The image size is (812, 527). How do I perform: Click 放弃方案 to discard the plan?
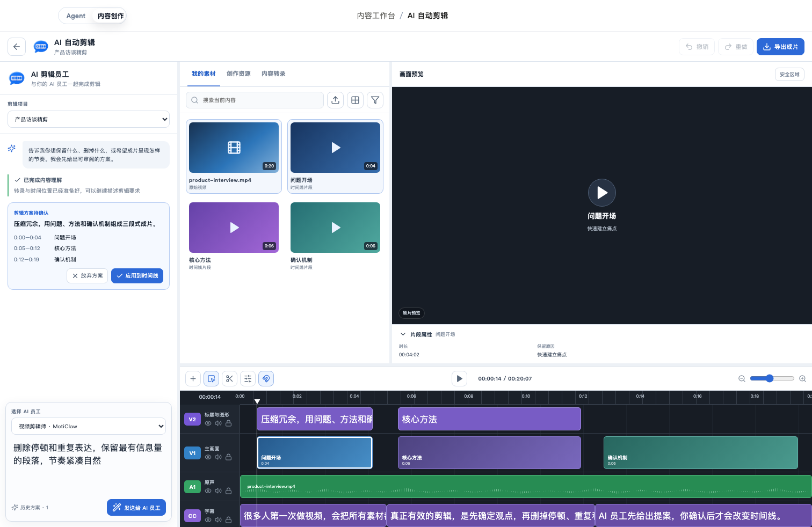point(88,276)
